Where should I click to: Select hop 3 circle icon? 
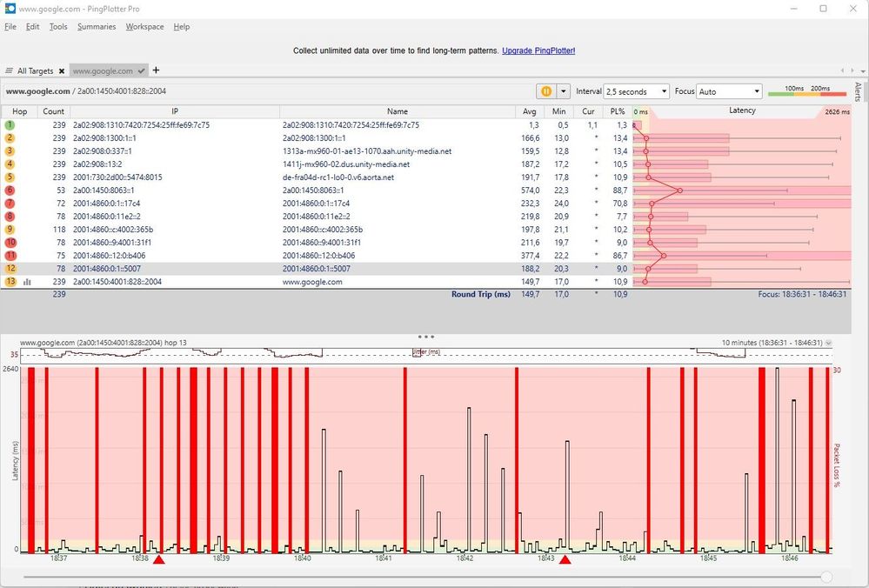(x=10, y=150)
